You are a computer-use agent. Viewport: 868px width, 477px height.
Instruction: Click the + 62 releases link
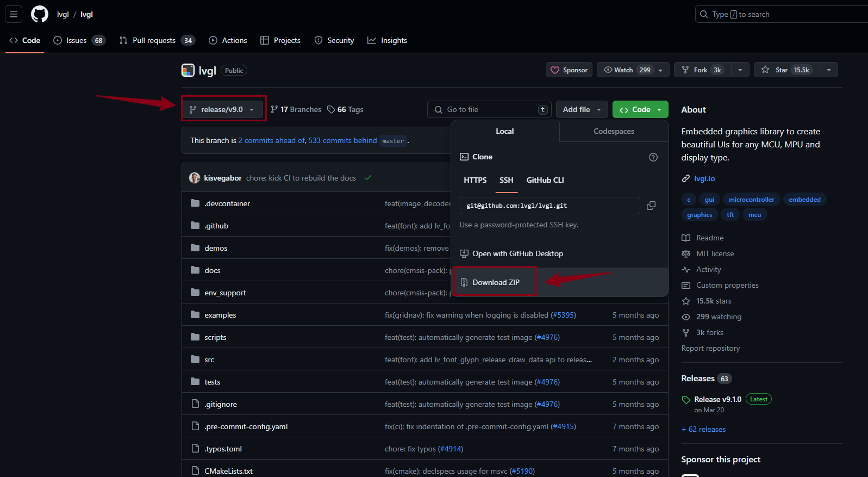pyautogui.click(x=704, y=429)
